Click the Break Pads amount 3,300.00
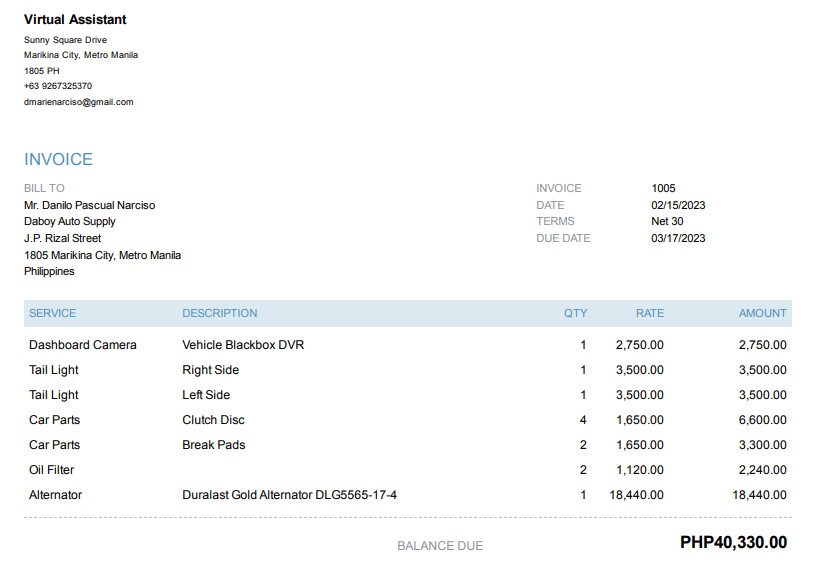Viewport: 815px width, 570px height. pos(763,445)
